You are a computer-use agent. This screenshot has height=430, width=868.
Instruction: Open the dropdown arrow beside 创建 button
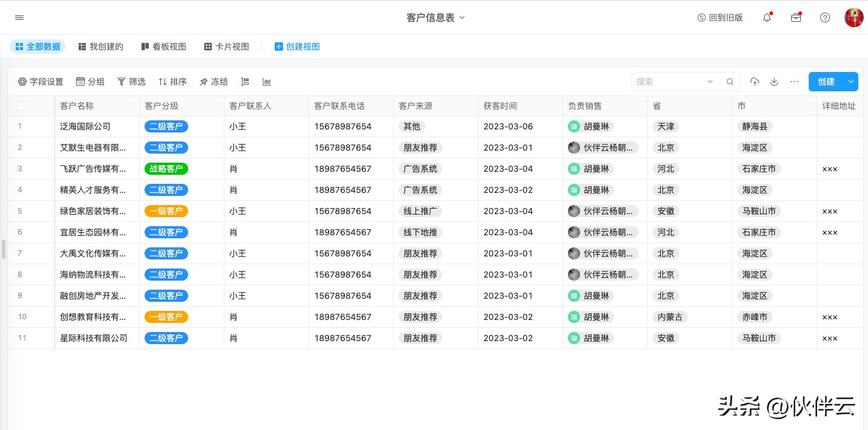pos(851,82)
